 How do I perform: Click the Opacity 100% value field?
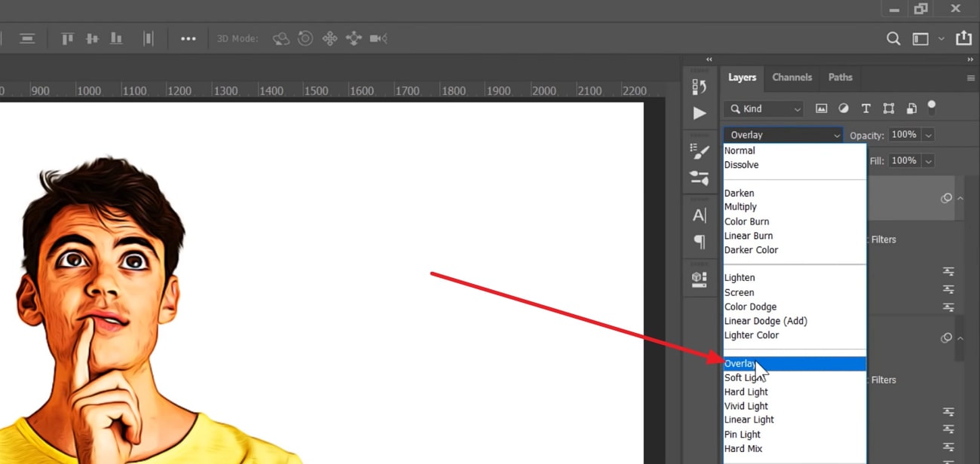[x=904, y=135]
